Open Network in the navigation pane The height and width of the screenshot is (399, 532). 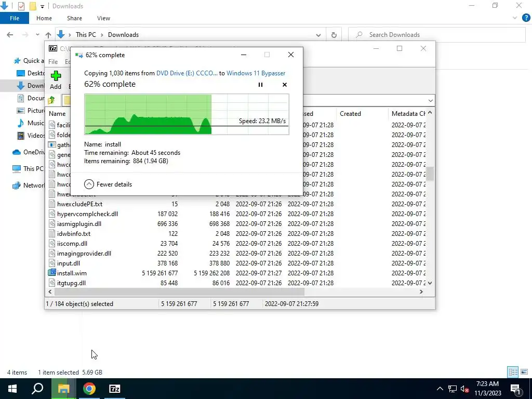click(x=29, y=185)
